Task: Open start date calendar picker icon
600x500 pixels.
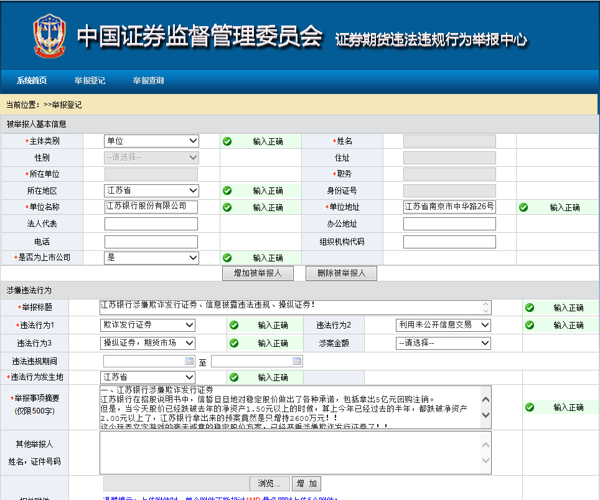Action: [x=189, y=361]
